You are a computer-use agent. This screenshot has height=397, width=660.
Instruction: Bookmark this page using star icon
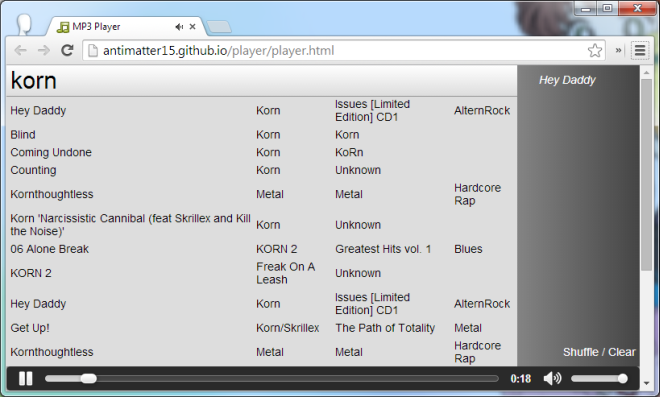pyautogui.click(x=595, y=51)
